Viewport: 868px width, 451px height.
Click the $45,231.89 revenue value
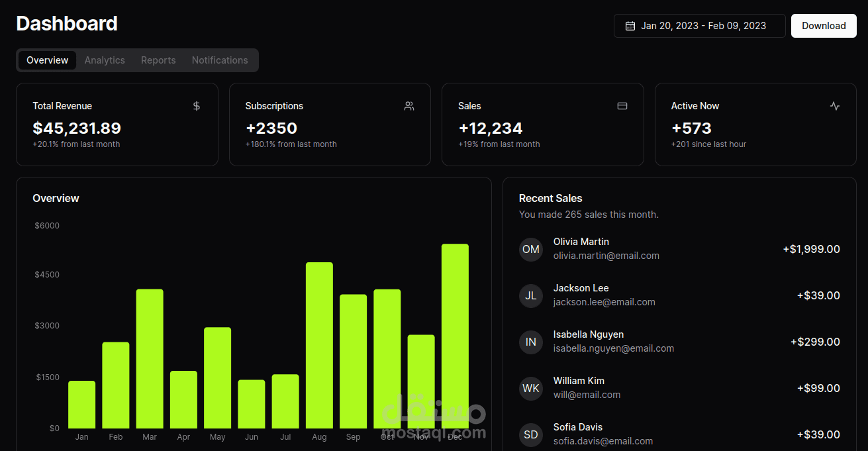[x=77, y=128]
